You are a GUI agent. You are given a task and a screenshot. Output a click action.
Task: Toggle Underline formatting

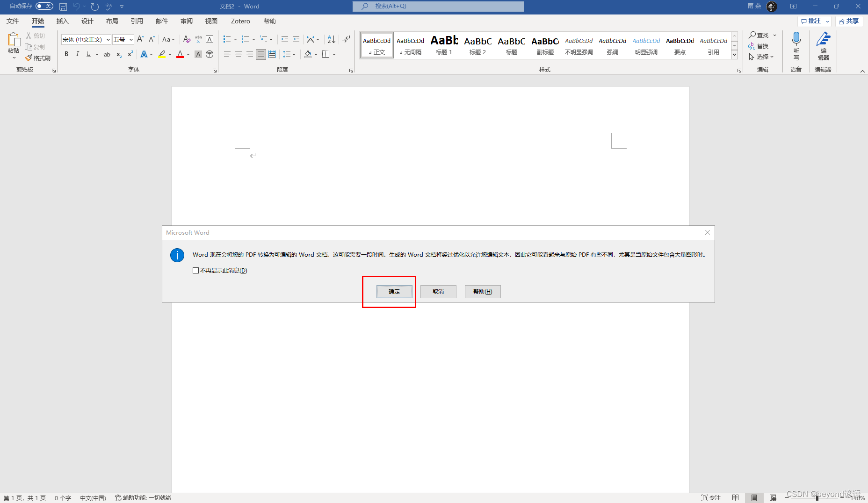point(88,54)
